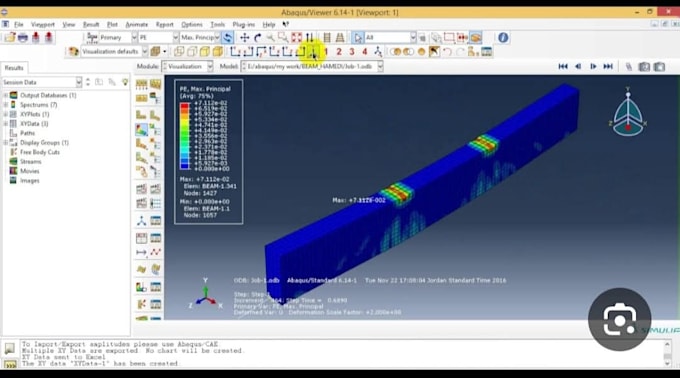Open the All selection filter dropdown
Screen dimensions: 680x378
[x=413, y=38]
